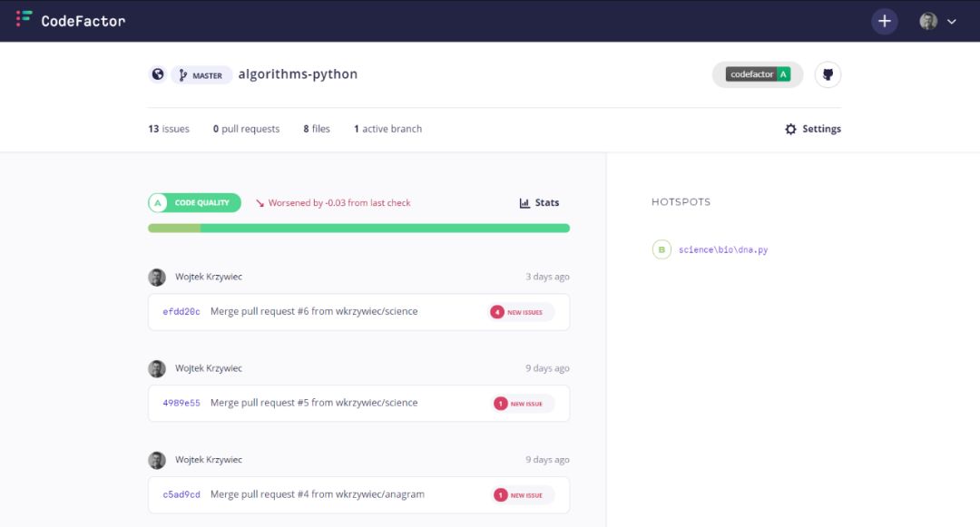Click the CodeFactor logo icon
This screenshot has width=980, height=527.
tap(24, 19)
